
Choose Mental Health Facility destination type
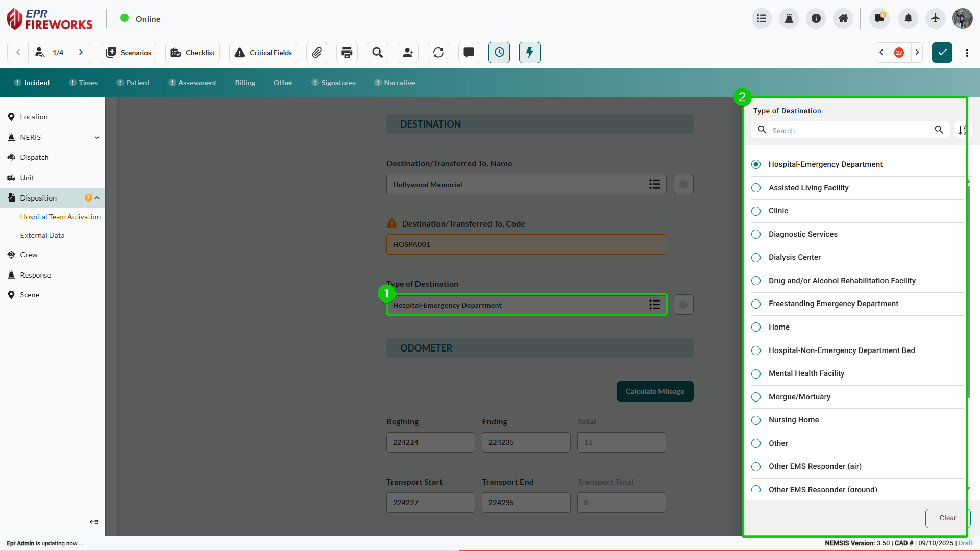pos(806,373)
